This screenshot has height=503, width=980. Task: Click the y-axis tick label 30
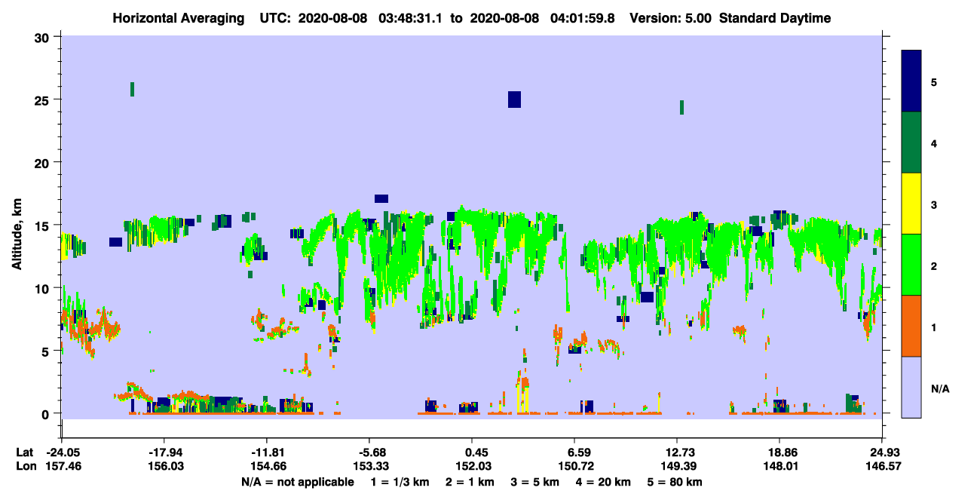coord(43,37)
